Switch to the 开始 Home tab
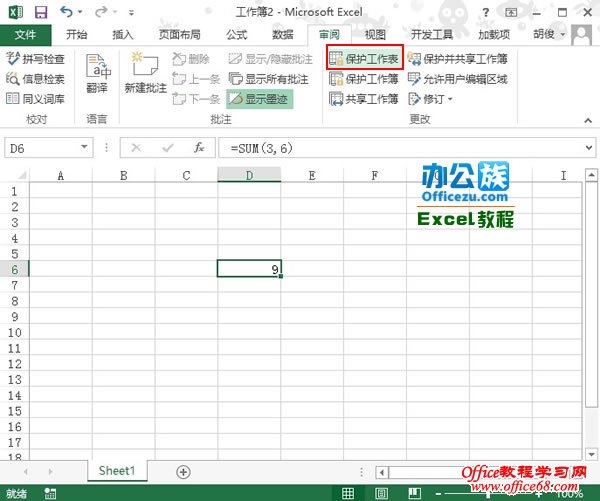 (77, 35)
